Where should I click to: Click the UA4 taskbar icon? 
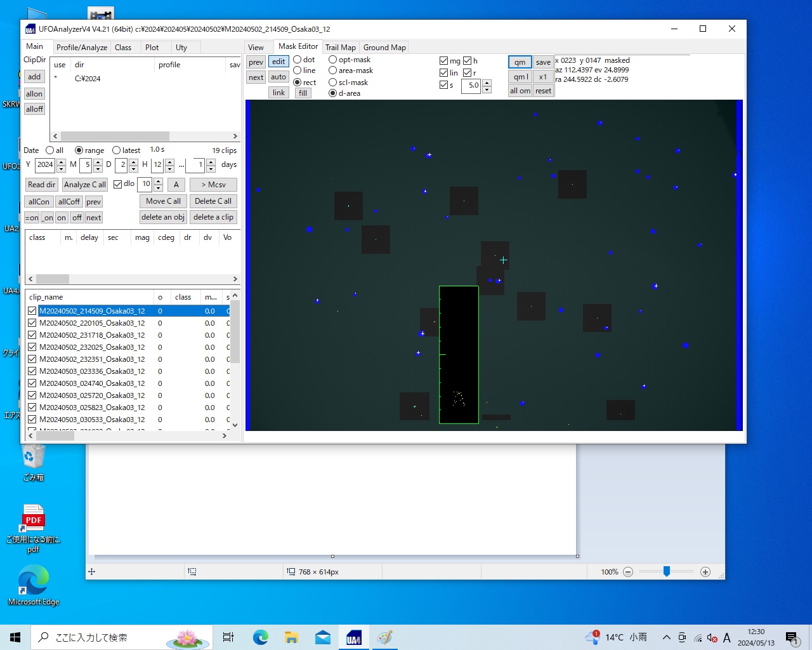(x=354, y=637)
